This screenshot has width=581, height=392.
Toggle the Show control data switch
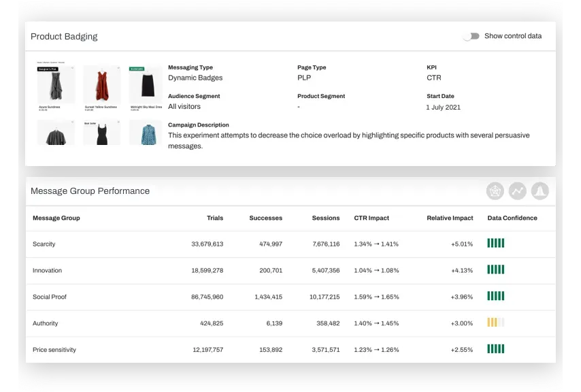coord(471,36)
